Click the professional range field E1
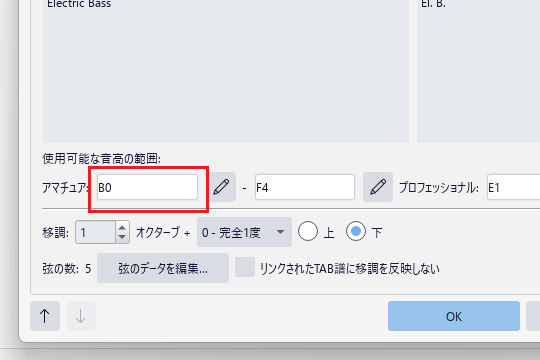Viewport: 540px width, 360px height. (513, 187)
